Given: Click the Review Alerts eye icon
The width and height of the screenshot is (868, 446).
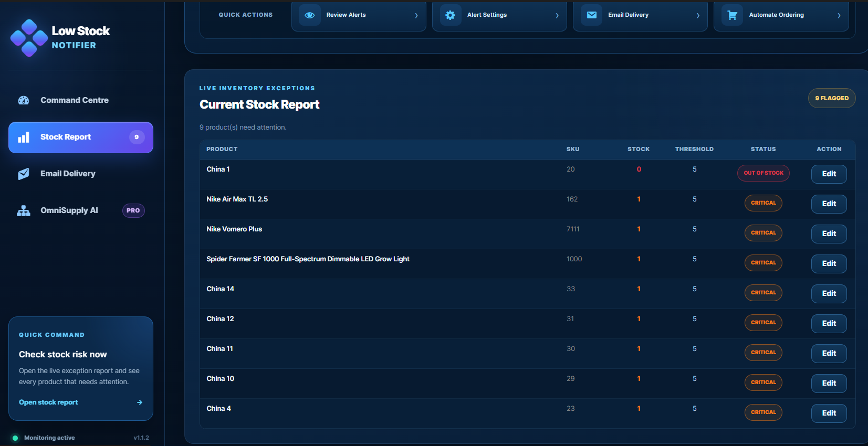Looking at the screenshot, I should [310, 15].
